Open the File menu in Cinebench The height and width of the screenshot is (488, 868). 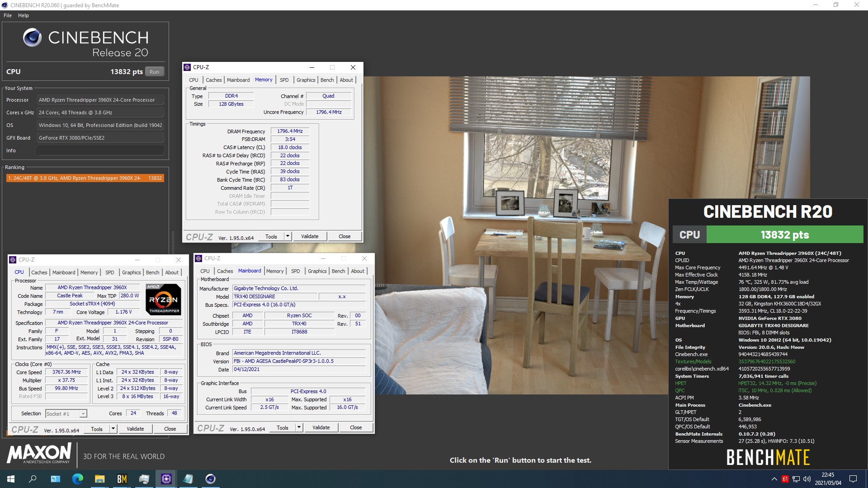[8, 15]
